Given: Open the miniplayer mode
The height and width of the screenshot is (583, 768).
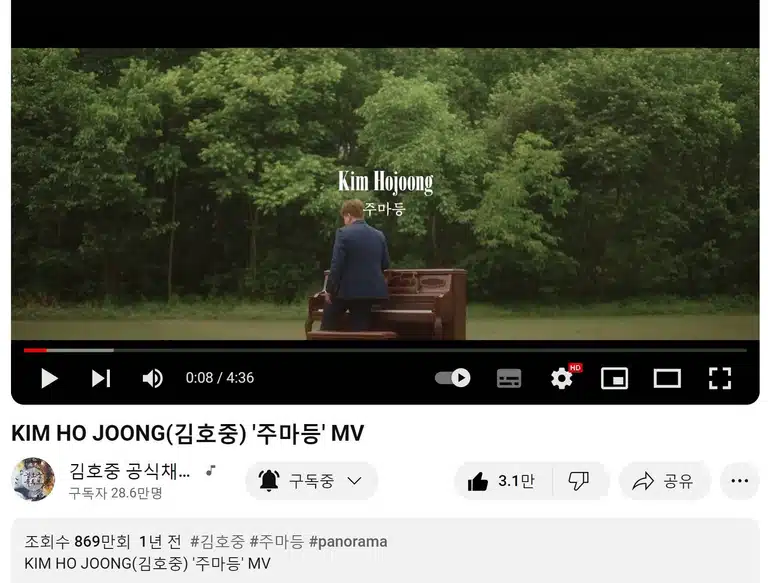Looking at the screenshot, I should (x=614, y=379).
